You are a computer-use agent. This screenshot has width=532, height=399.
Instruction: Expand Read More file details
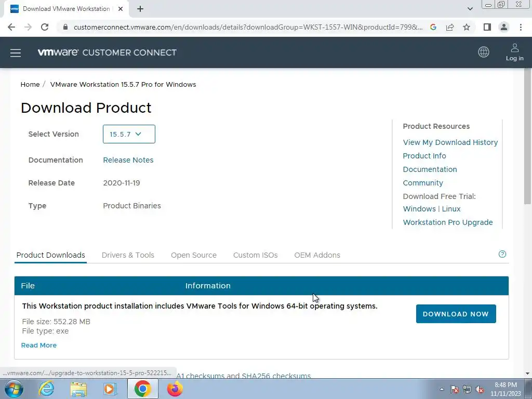point(39,345)
